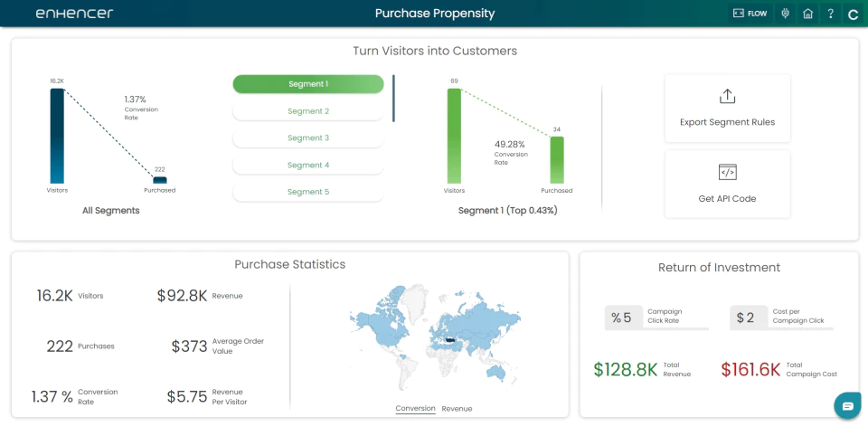The height and width of the screenshot is (427, 868).
Task: Open the chat support bubble
Action: (x=847, y=406)
